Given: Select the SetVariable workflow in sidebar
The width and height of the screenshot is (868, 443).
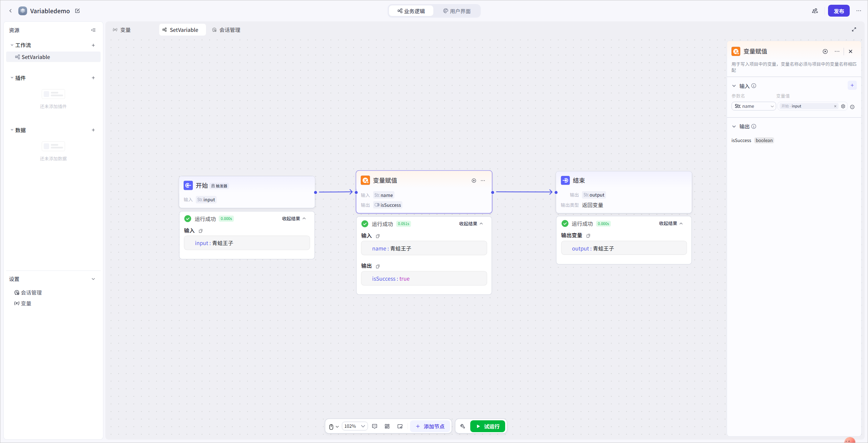Looking at the screenshot, I should coord(53,57).
